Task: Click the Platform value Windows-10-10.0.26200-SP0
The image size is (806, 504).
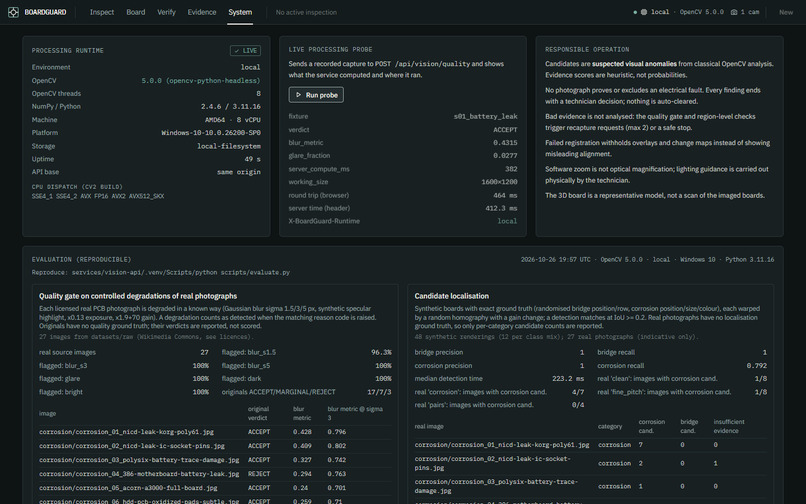Action: (211, 133)
